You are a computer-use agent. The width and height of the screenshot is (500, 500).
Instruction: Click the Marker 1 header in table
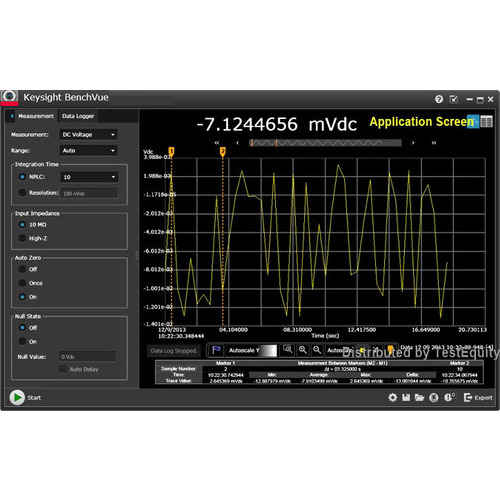click(226, 363)
